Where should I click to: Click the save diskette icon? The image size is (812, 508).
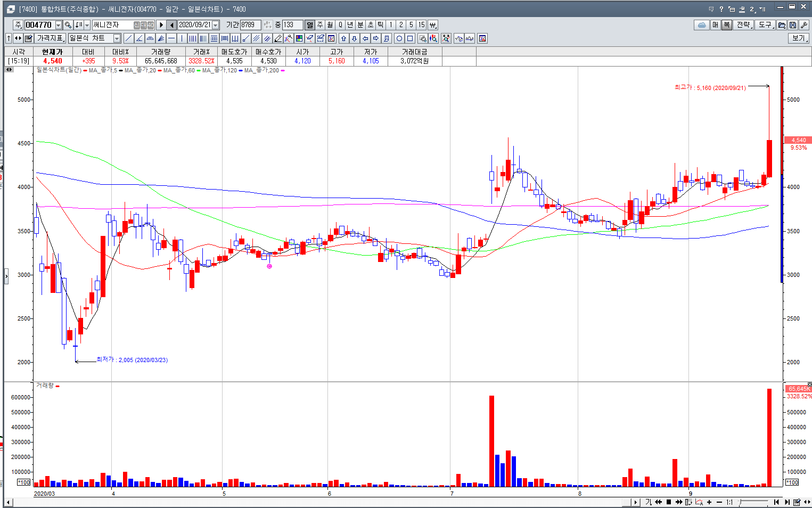(x=793, y=25)
